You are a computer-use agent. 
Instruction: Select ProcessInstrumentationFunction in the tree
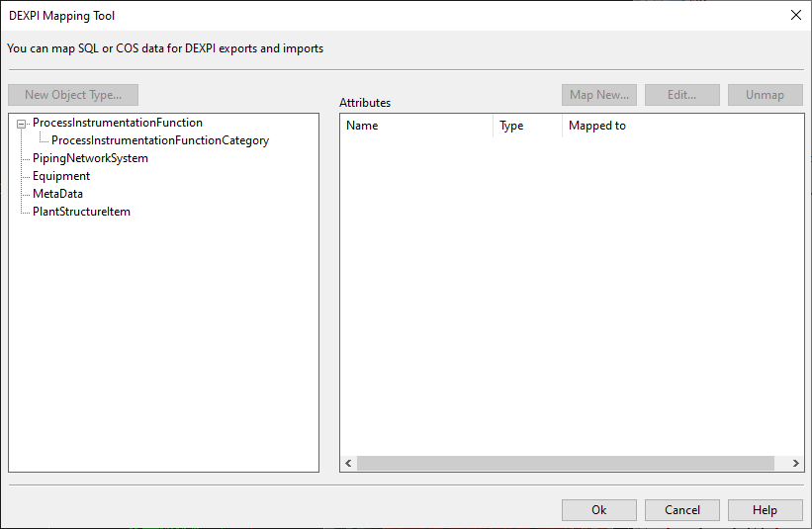(x=117, y=123)
